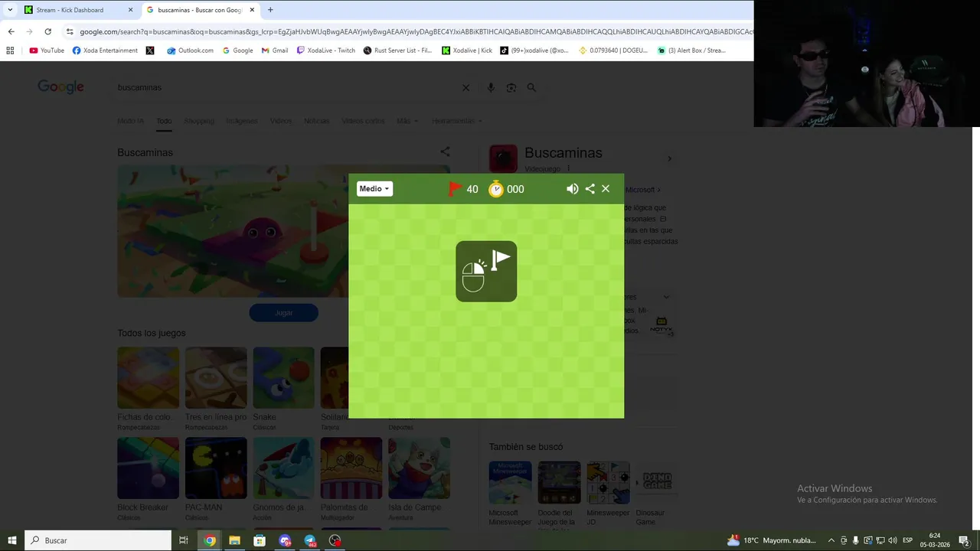Open the Snake game thumbnail
Viewport: 980px width, 551px height.
[x=283, y=377]
